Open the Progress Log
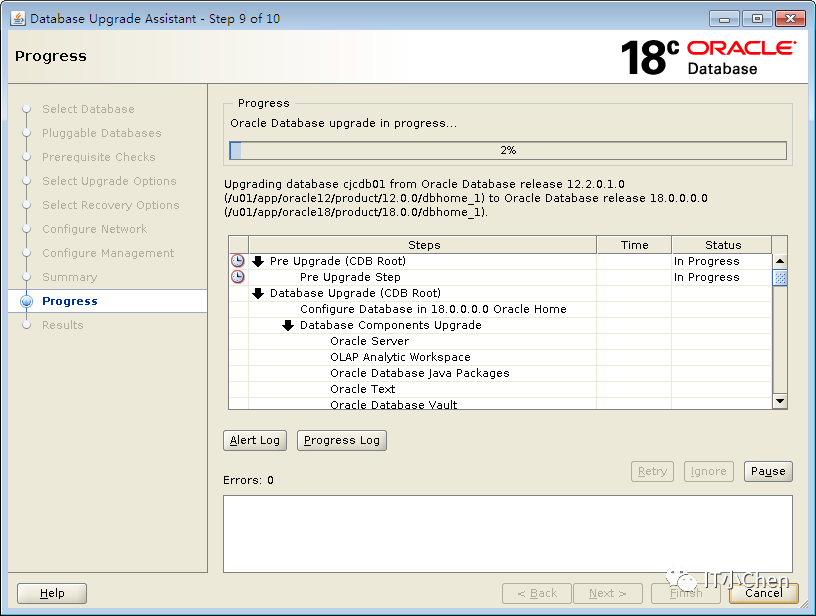 tap(342, 441)
